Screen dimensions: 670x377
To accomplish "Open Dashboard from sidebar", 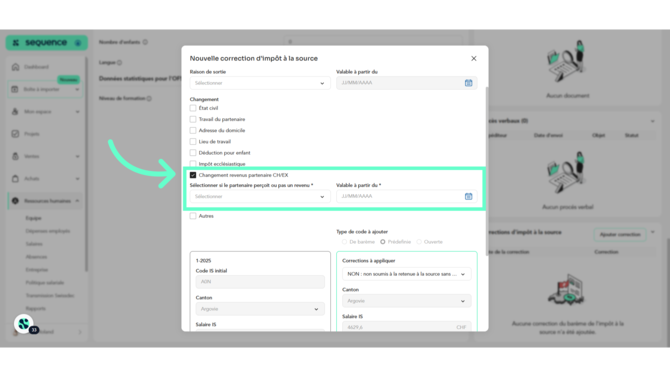I will 36,67.
